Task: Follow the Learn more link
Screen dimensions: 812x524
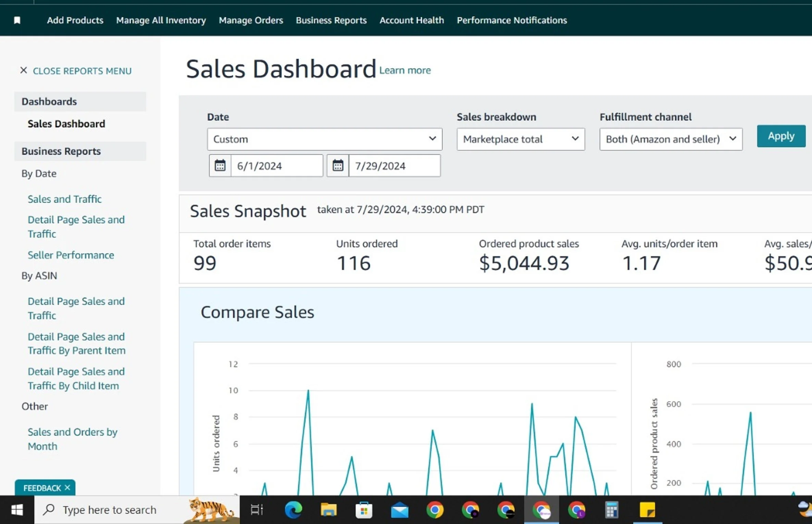Action: (x=405, y=71)
